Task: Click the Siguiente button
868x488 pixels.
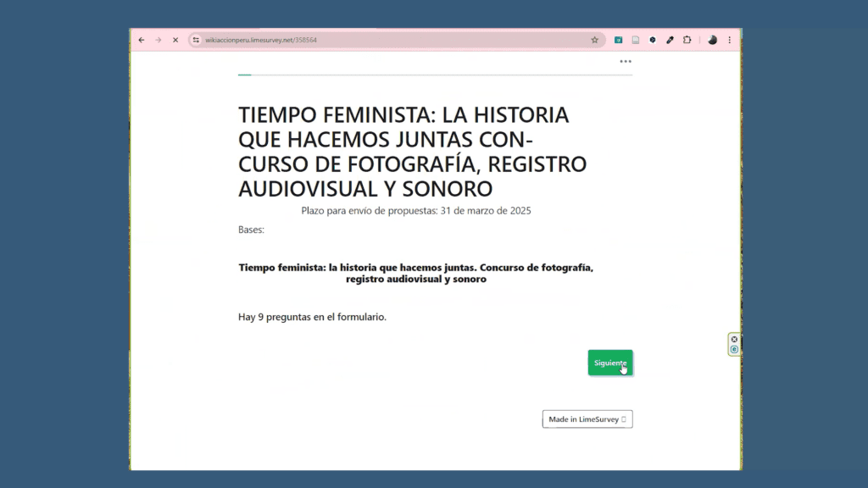Action: (x=610, y=363)
